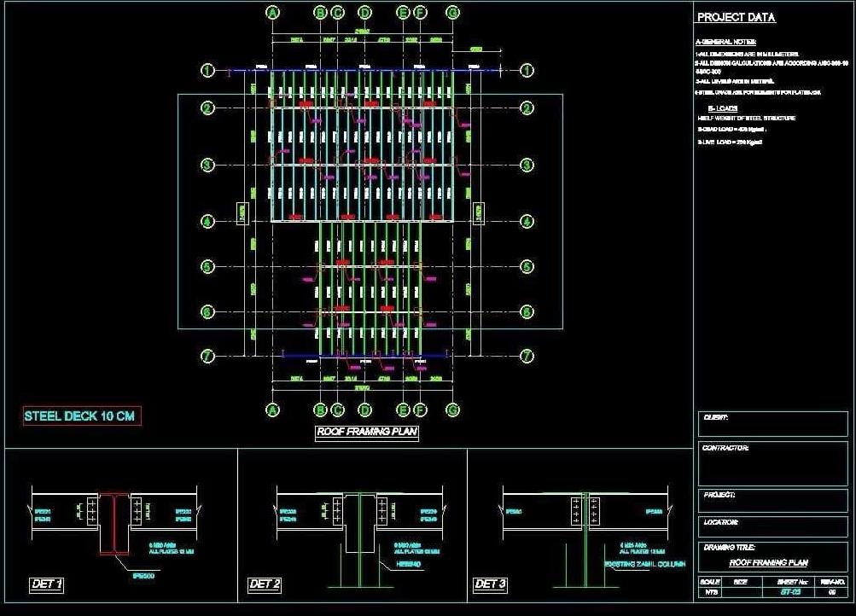
Task: Pick grid bubble '3' left of the plan
Action: pos(207,165)
